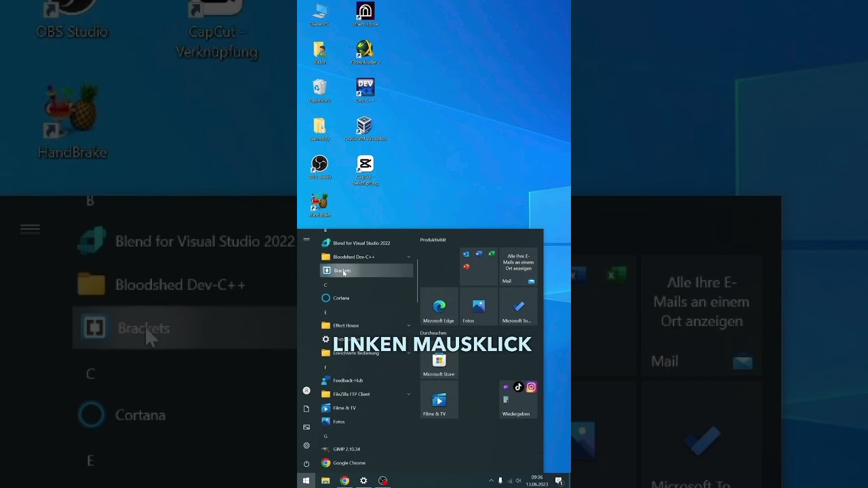This screenshot has width=868, height=488.
Task: Open the Wiedergeben tile folder
Action: click(x=518, y=399)
